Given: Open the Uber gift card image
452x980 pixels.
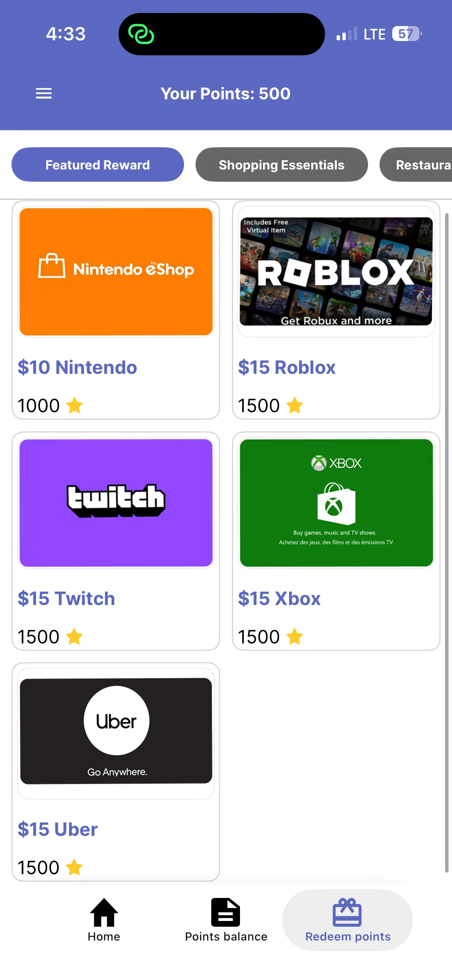Looking at the screenshot, I should [x=116, y=731].
